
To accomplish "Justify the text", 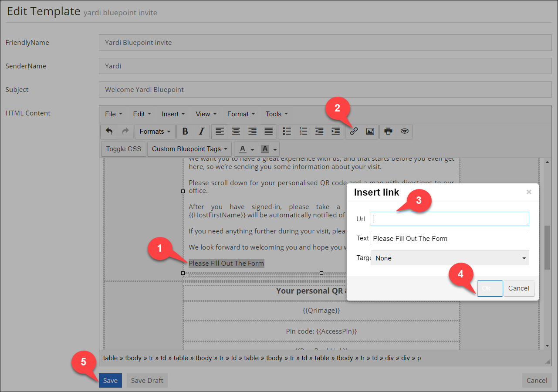I will coord(269,131).
